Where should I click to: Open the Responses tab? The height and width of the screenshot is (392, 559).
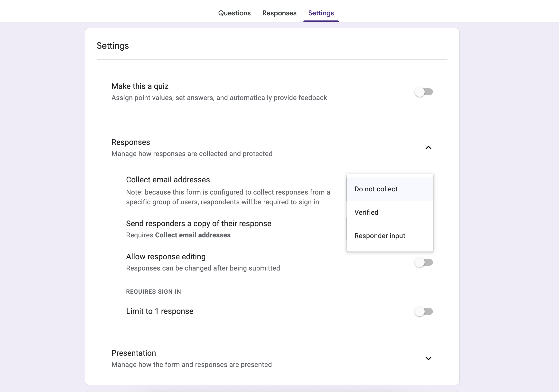[x=279, y=13]
